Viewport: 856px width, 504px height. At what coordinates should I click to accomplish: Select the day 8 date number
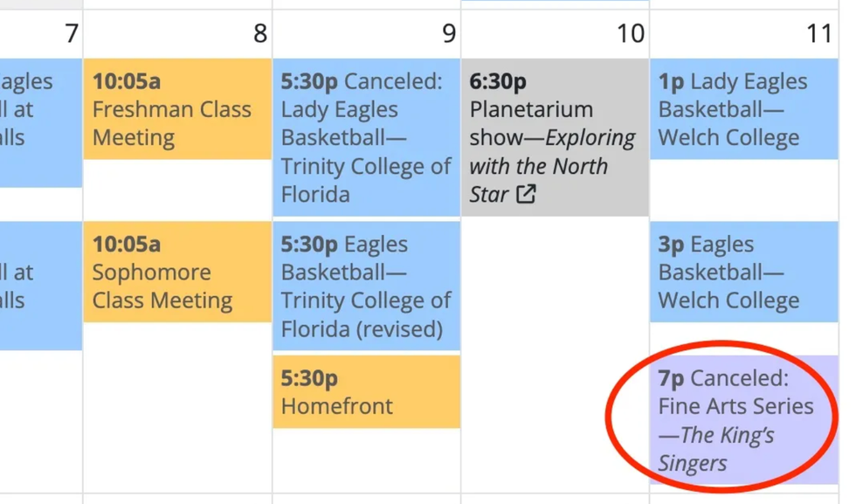pyautogui.click(x=259, y=33)
